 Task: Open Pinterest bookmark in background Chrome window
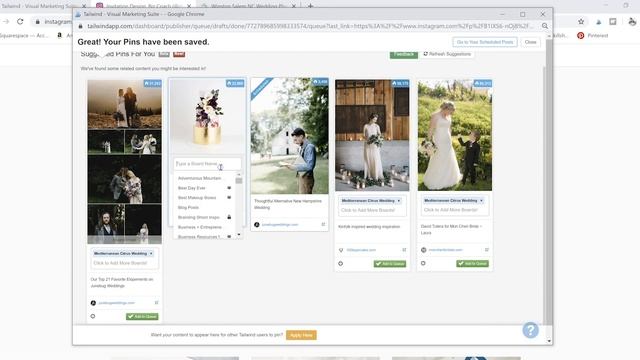click(593, 36)
